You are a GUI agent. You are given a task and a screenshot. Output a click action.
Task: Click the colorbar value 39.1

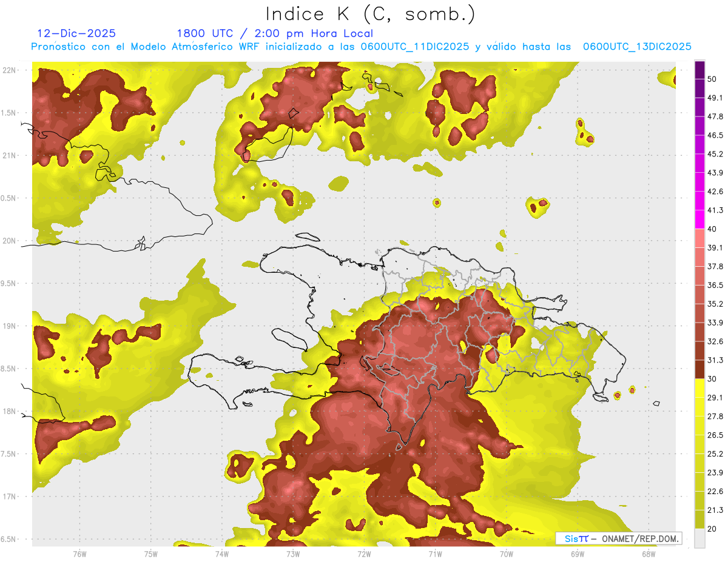coord(715,247)
